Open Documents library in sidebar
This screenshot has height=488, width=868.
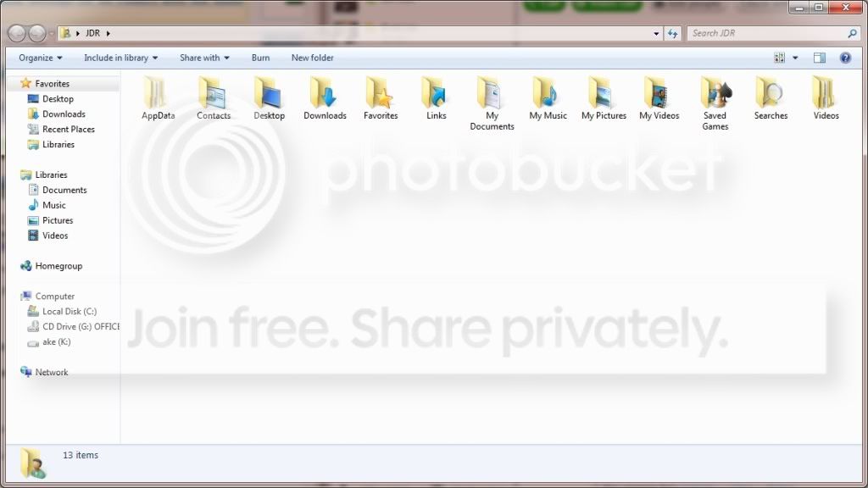coord(64,190)
